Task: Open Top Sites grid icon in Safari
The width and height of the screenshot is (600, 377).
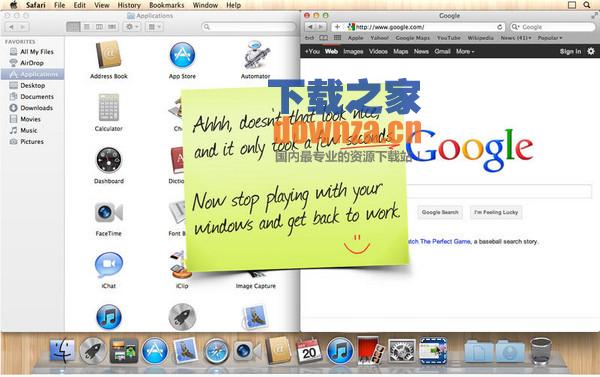Action: point(338,38)
